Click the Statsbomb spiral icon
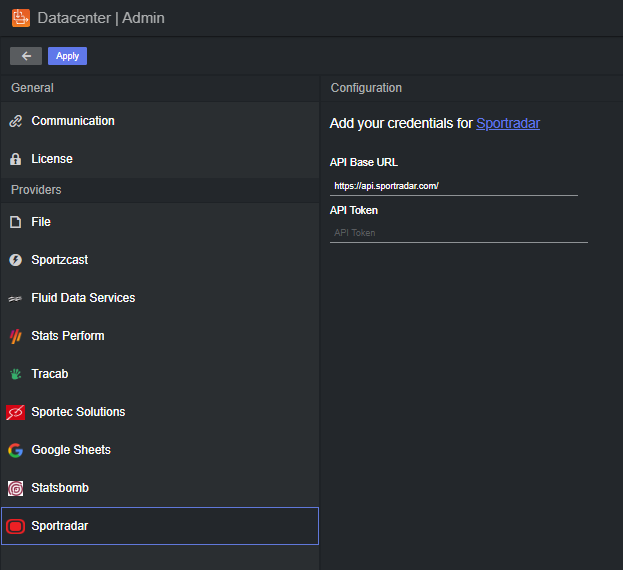 point(15,488)
